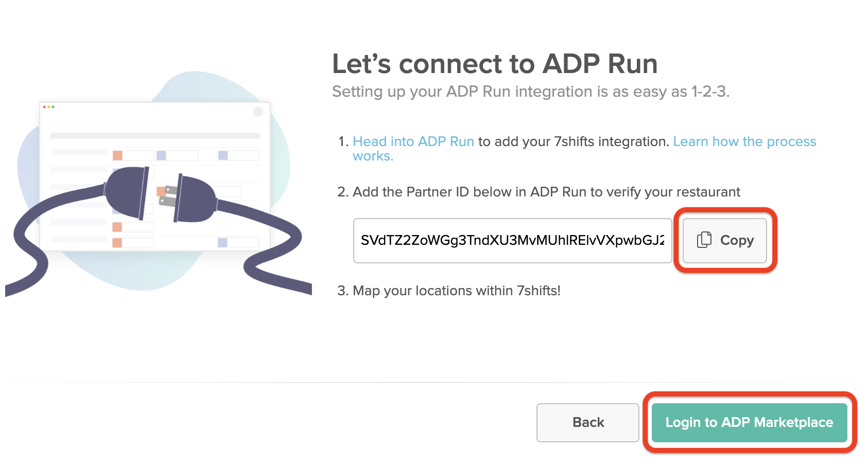Click the green dot on the browser mockup
Screen dimensions: 868x467
click(53, 107)
